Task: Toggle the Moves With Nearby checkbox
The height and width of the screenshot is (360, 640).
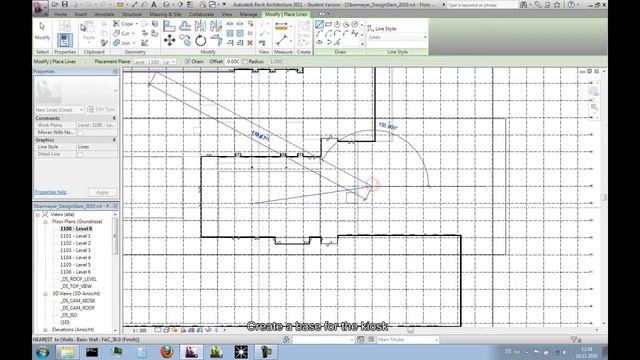Action: (x=80, y=133)
